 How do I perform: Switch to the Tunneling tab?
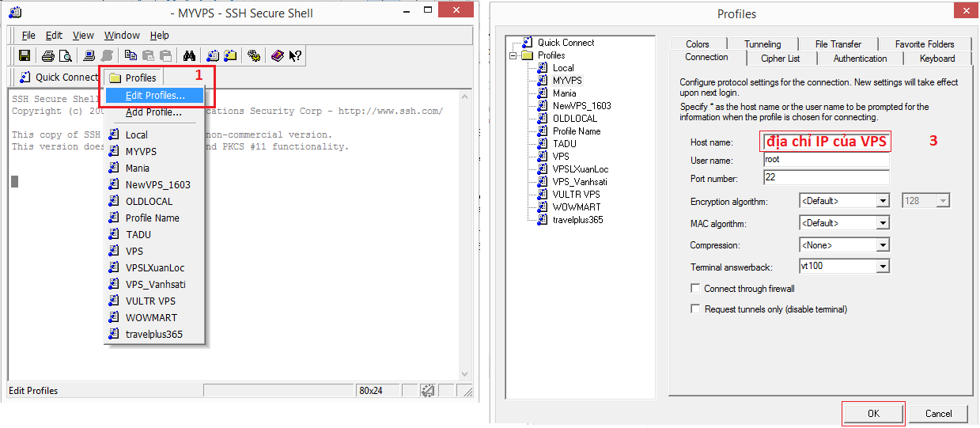click(x=762, y=44)
